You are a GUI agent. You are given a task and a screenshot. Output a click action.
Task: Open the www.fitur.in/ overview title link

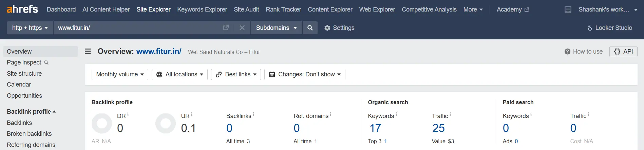[159, 51]
